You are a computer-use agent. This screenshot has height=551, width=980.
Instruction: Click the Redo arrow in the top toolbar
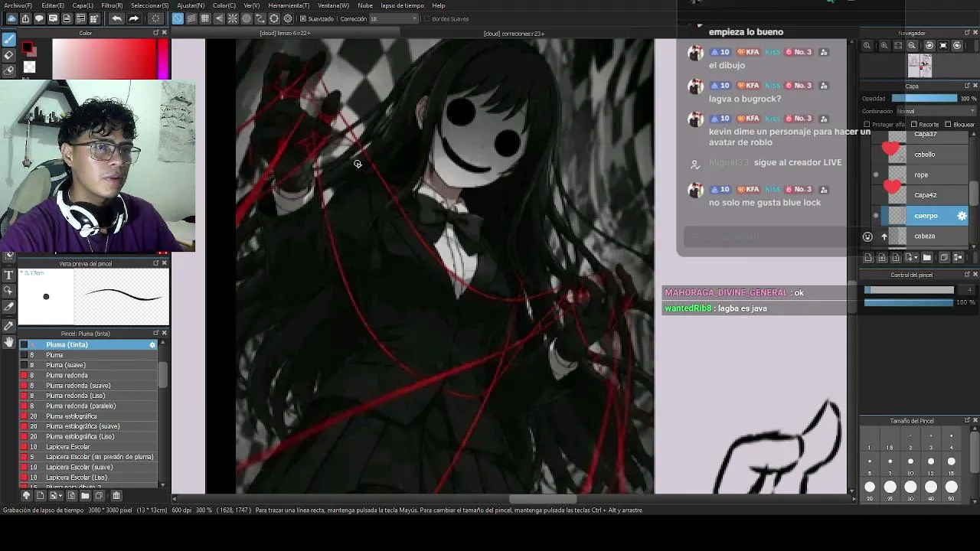point(134,18)
